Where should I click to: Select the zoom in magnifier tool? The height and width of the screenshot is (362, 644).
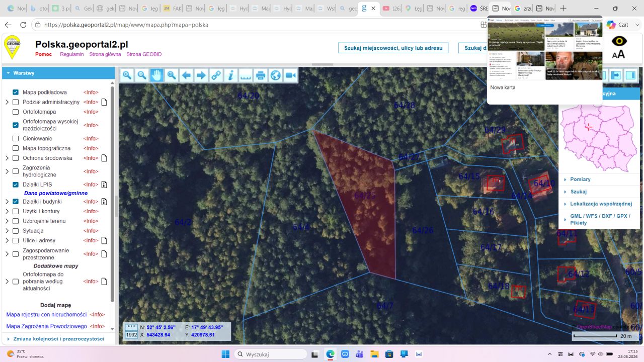click(127, 75)
